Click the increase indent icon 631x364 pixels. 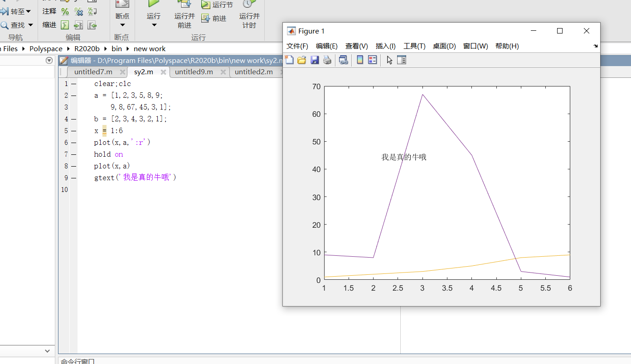click(x=78, y=25)
